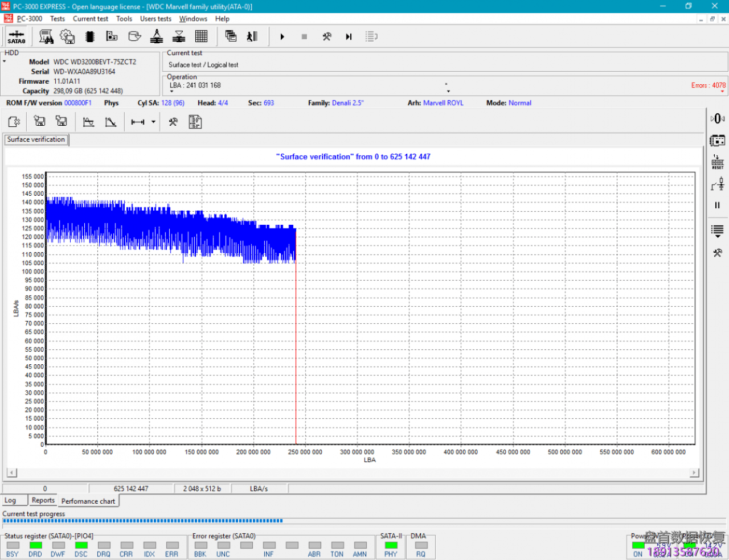Screen dimensions: 729x560
Task: Click the chart's left horizontal scroll arrow
Action: point(11,472)
